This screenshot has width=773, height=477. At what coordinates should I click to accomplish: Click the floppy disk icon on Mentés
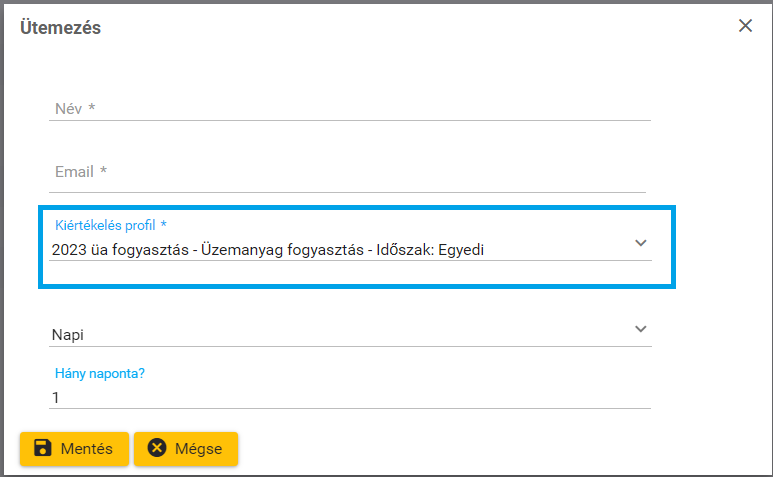(43, 448)
